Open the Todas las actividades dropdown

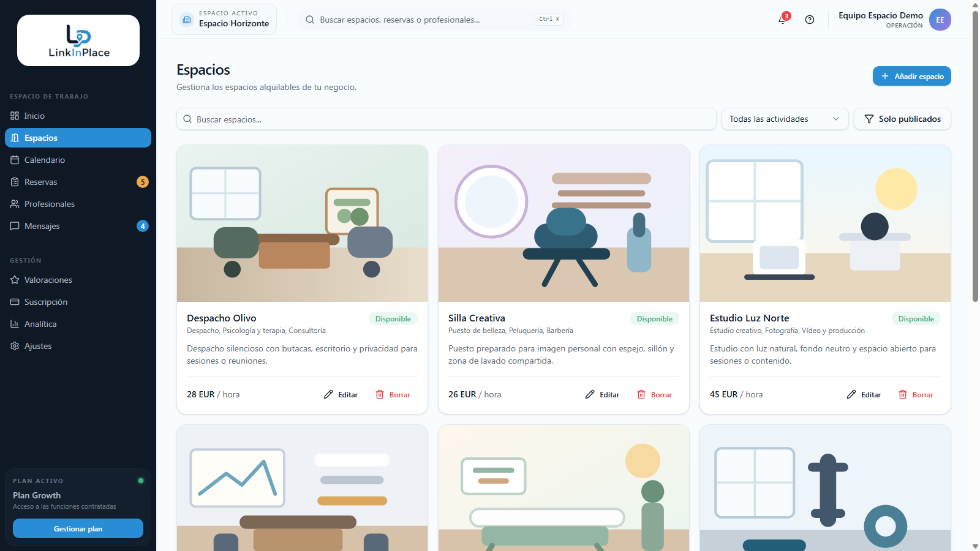point(785,119)
